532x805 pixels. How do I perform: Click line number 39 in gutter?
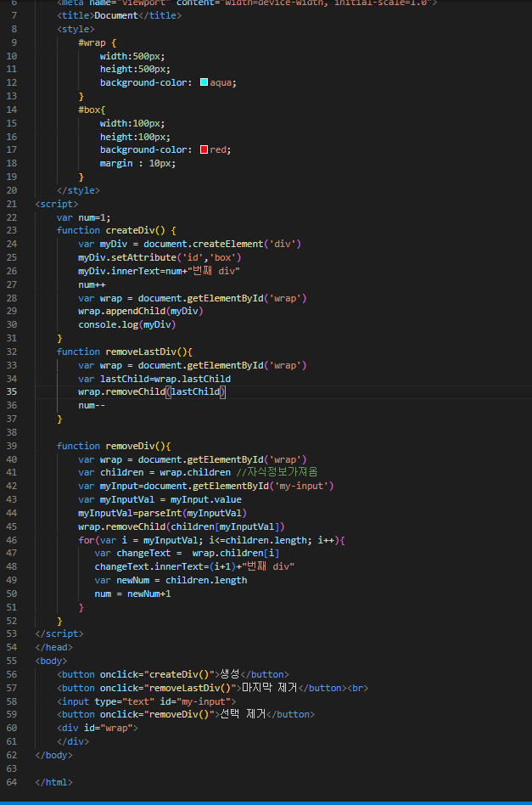(x=11, y=446)
